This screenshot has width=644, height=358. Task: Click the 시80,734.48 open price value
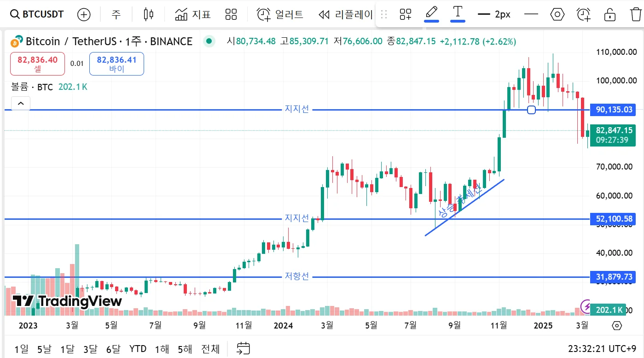click(x=251, y=41)
